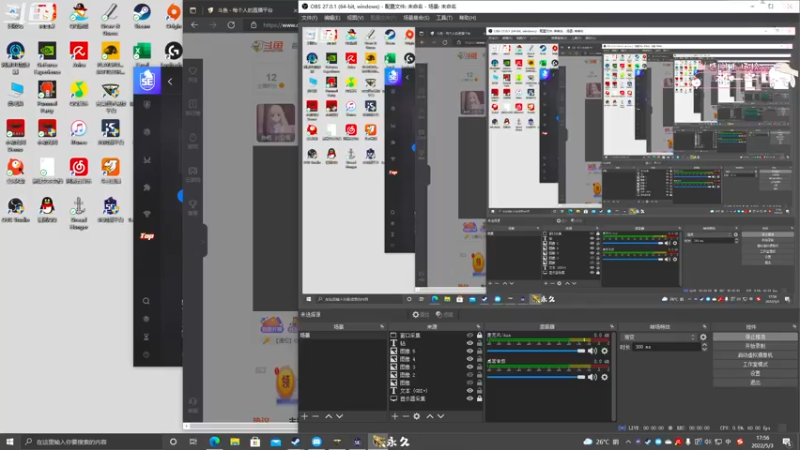The image size is (800, 450).
Task: Pop out the Controls dock panel
Action: (x=794, y=327)
